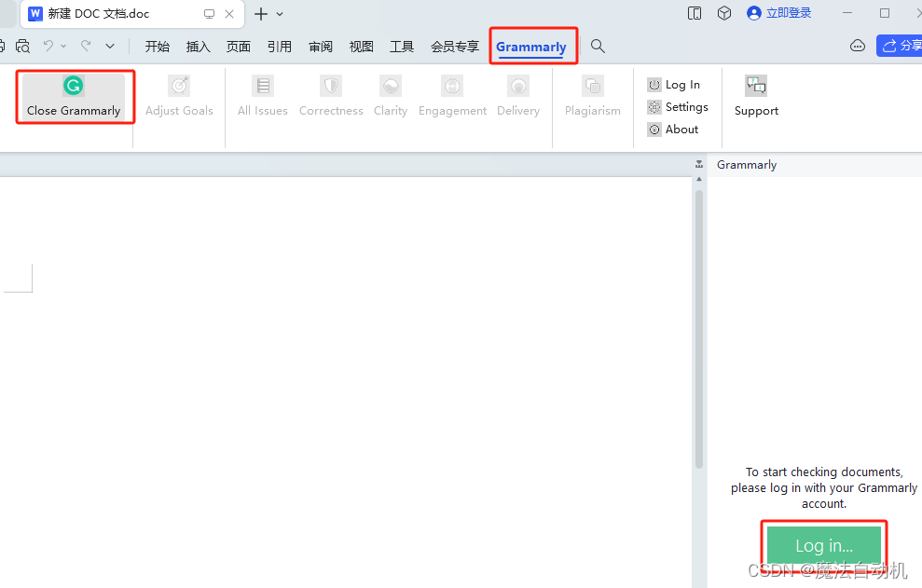Image resolution: width=922 pixels, height=588 pixels.
Task: Click the blue 分享 share button
Action: [x=899, y=46]
